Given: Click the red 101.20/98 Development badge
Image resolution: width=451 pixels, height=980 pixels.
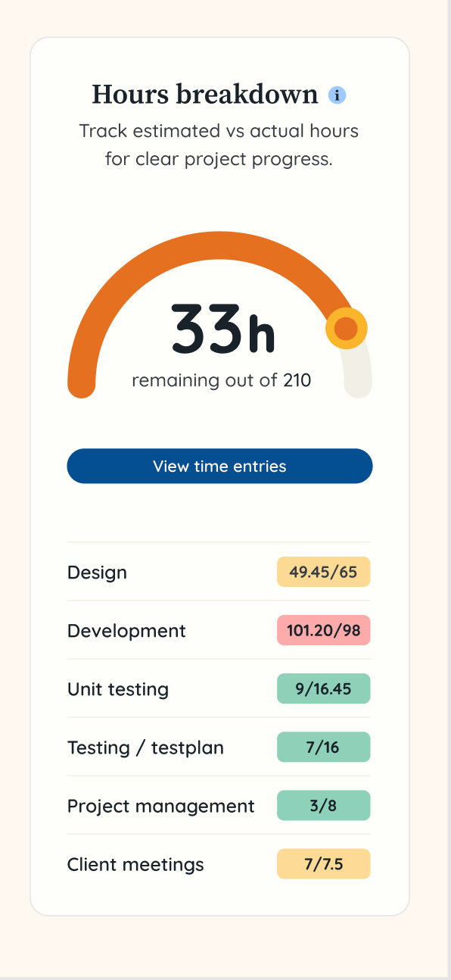Looking at the screenshot, I should 323,630.
